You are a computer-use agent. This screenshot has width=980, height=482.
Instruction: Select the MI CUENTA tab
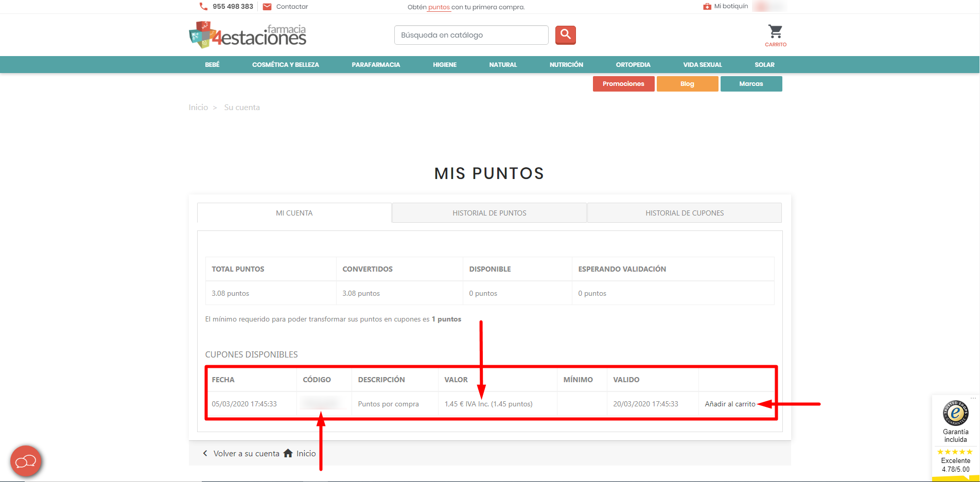294,213
